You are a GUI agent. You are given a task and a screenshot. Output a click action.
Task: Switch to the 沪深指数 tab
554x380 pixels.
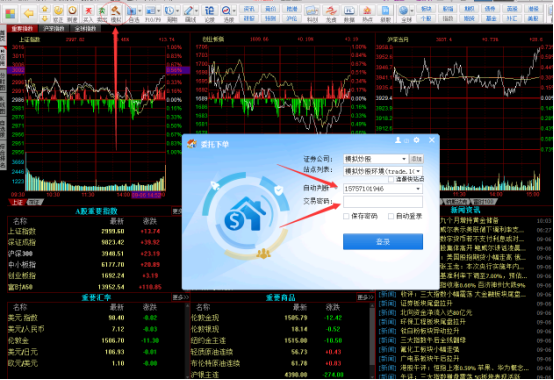(x=54, y=29)
